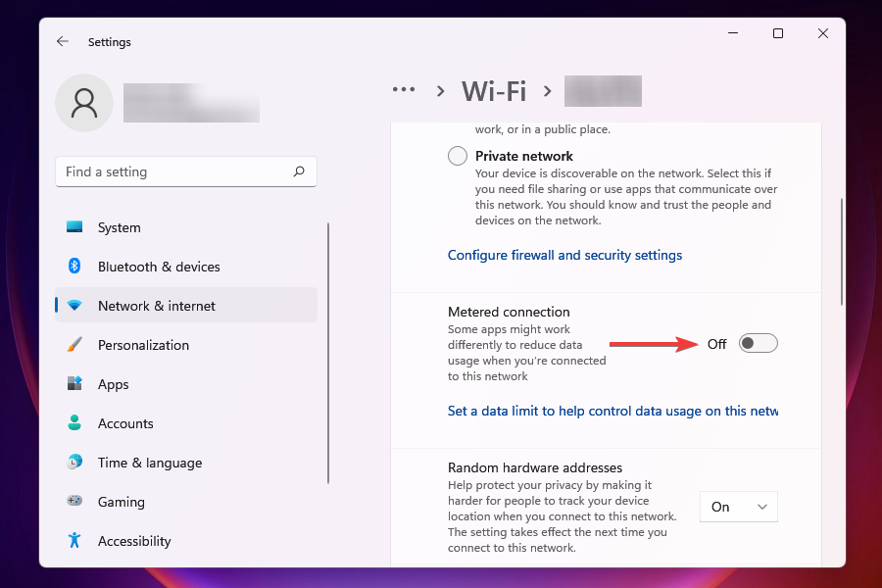Click the Gaming controller icon
The height and width of the screenshot is (588, 882).
point(74,501)
